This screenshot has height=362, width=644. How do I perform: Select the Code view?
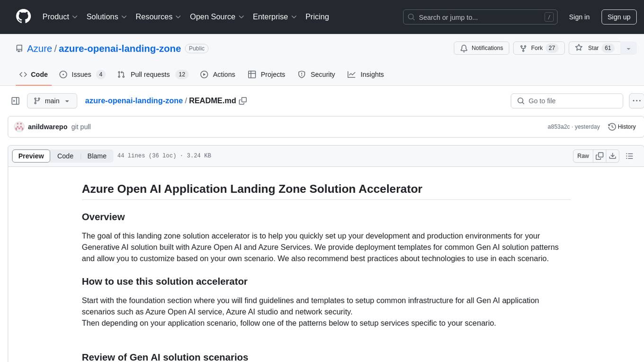65,156
